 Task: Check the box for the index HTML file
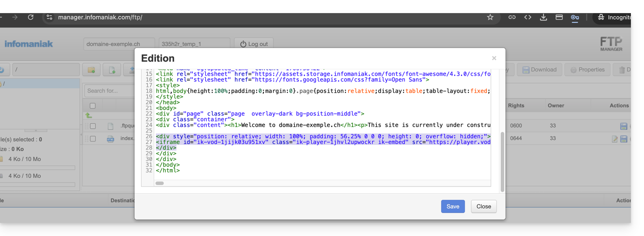pyautogui.click(x=93, y=139)
